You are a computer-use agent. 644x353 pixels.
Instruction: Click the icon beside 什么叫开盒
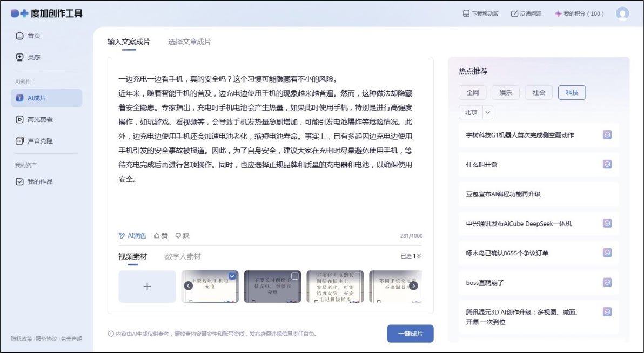pos(607,164)
